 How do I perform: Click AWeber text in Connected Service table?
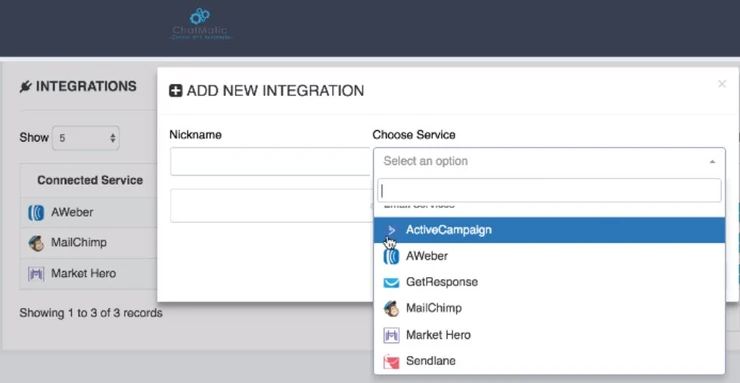[x=72, y=213]
